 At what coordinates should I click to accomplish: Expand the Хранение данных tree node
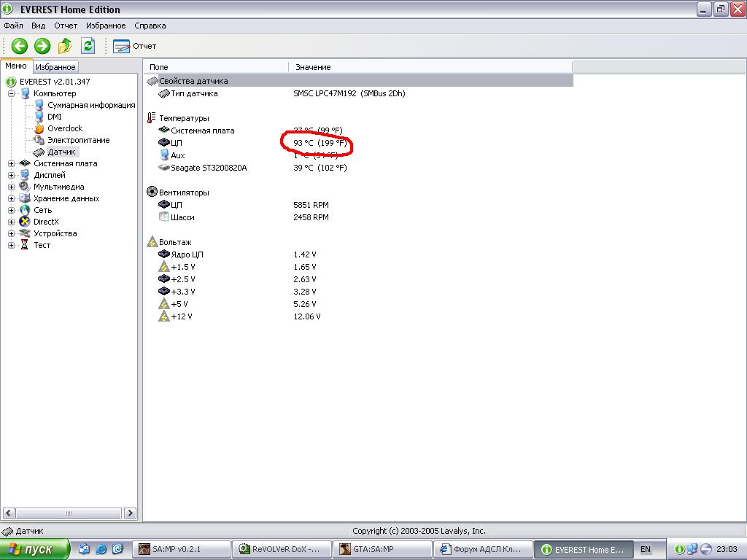pyautogui.click(x=12, y=198)
